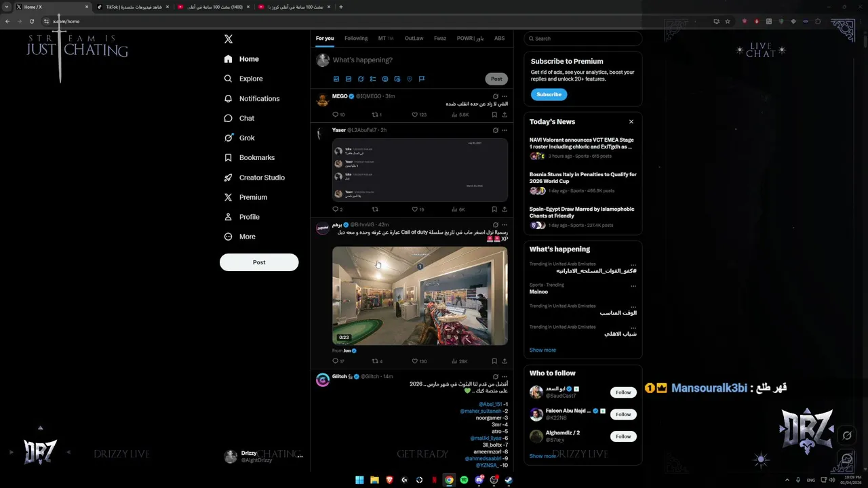The height and width of the screenshot is (488, 868).
Task: Open the Premium page in the sidebar
Action: click(x=245, y=197)
